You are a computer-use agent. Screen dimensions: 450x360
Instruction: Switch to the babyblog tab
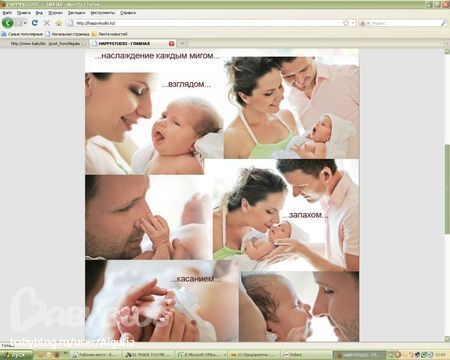click(x=45, y=44)
